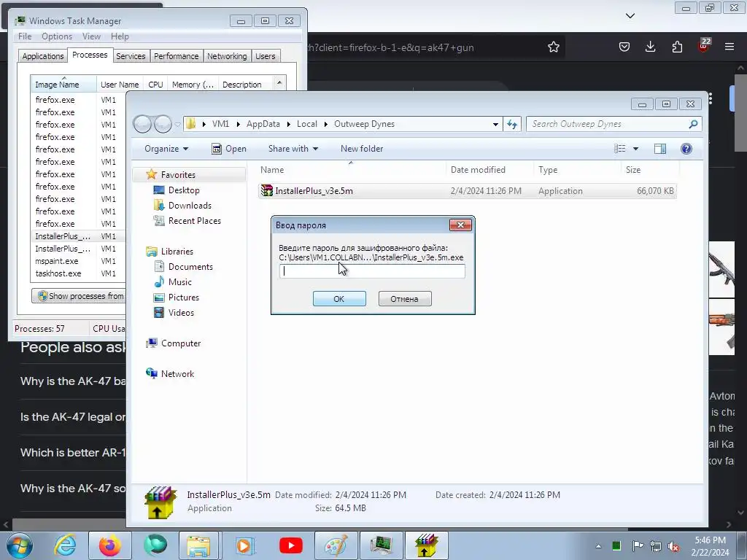
Task: Expand the Share with dropdown
Action: 293,149
